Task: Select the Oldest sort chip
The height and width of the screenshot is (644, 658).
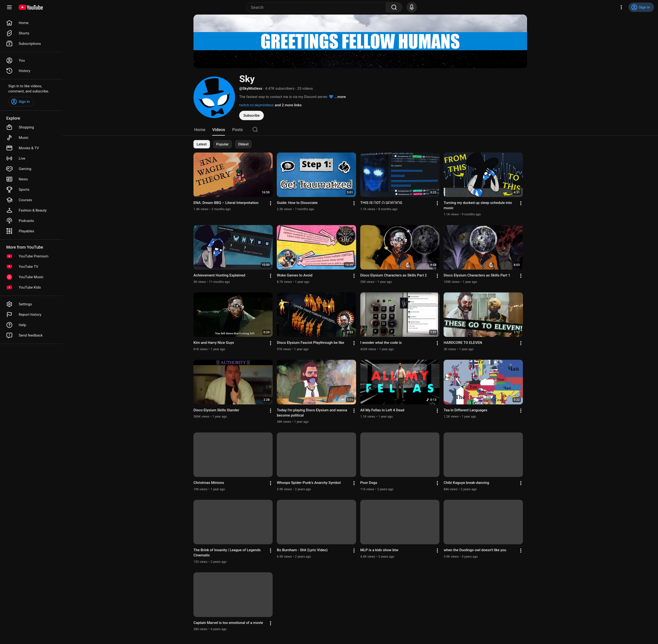Action: pos(243,144)
